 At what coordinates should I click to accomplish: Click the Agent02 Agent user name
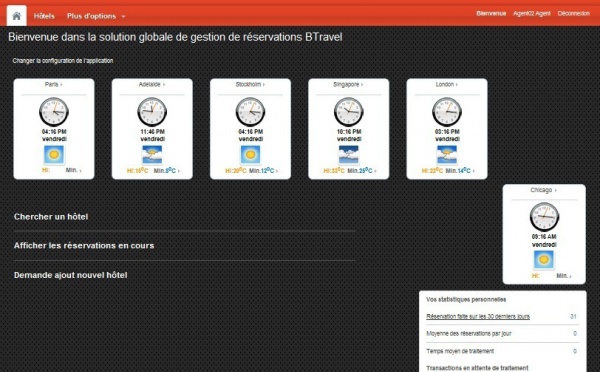point(532,13)
